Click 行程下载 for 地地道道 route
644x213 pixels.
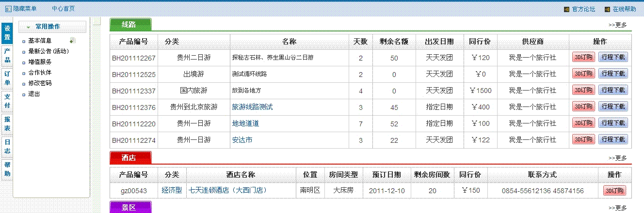pyautogui.click(x=613, y=123)
